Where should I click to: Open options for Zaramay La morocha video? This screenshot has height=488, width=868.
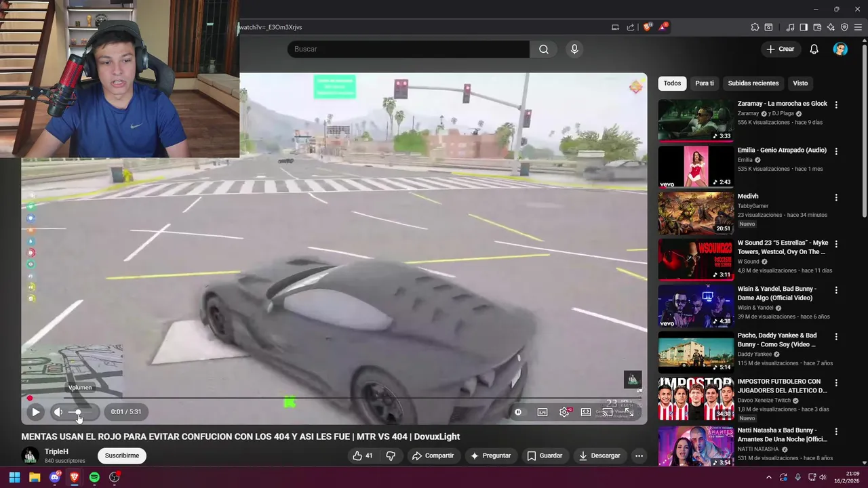(x=836, y=105)
